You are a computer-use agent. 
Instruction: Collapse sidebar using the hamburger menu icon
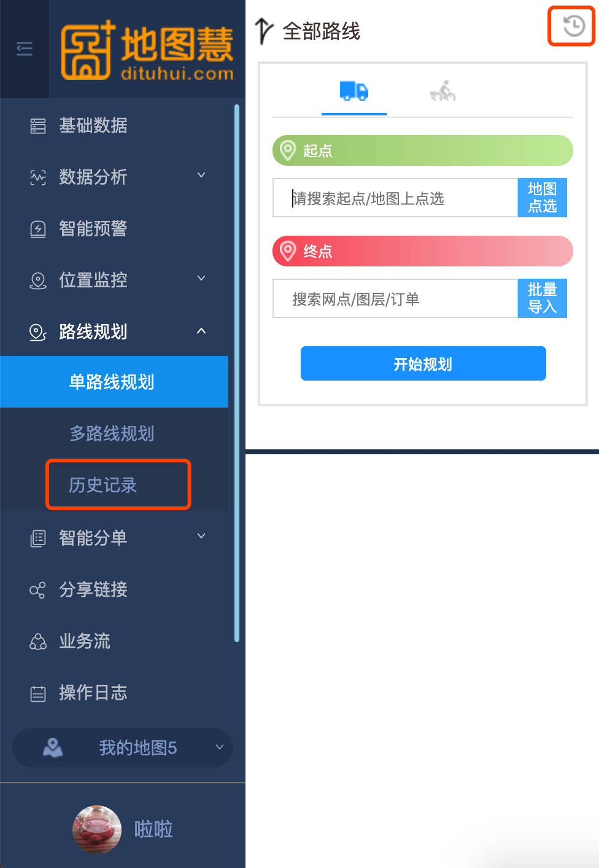25,48
